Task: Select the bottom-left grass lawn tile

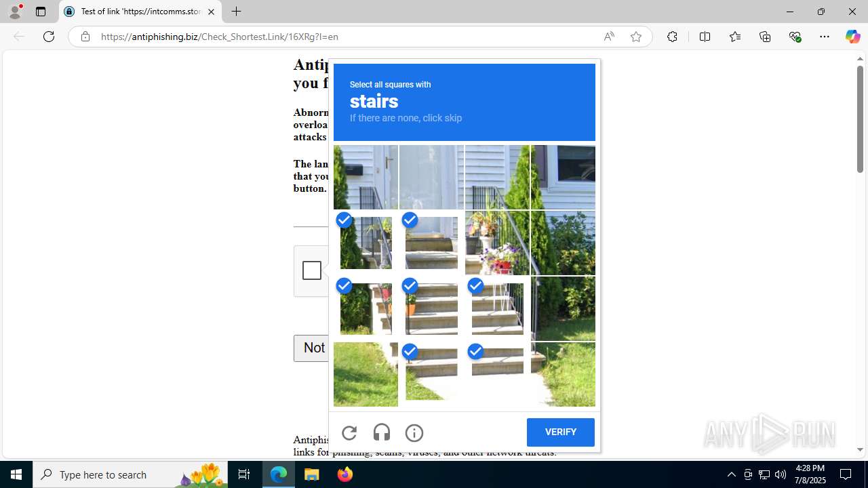Action: point(366,374)
